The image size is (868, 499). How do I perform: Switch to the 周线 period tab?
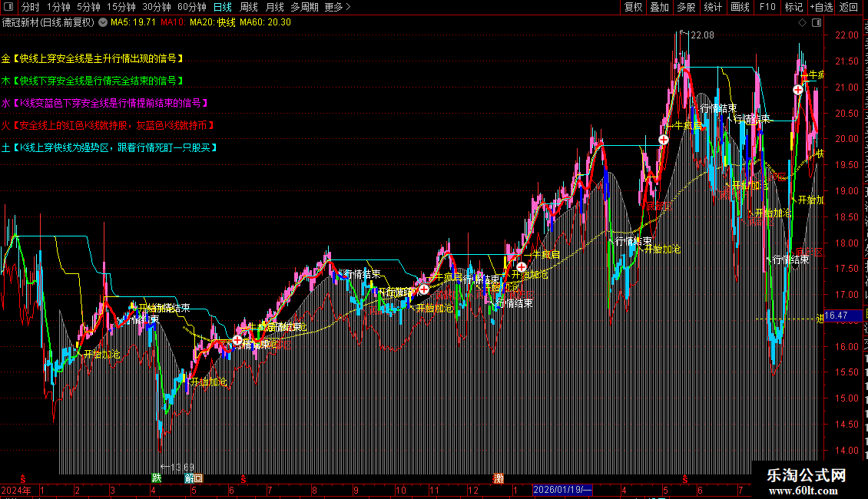[249, 7]
